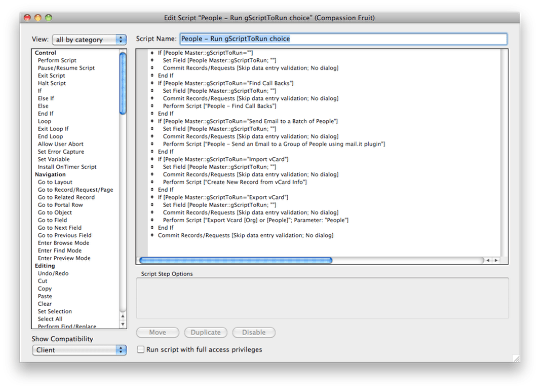Select the Cut step
The width and height of the screenshot is (540, 390).
42,281
